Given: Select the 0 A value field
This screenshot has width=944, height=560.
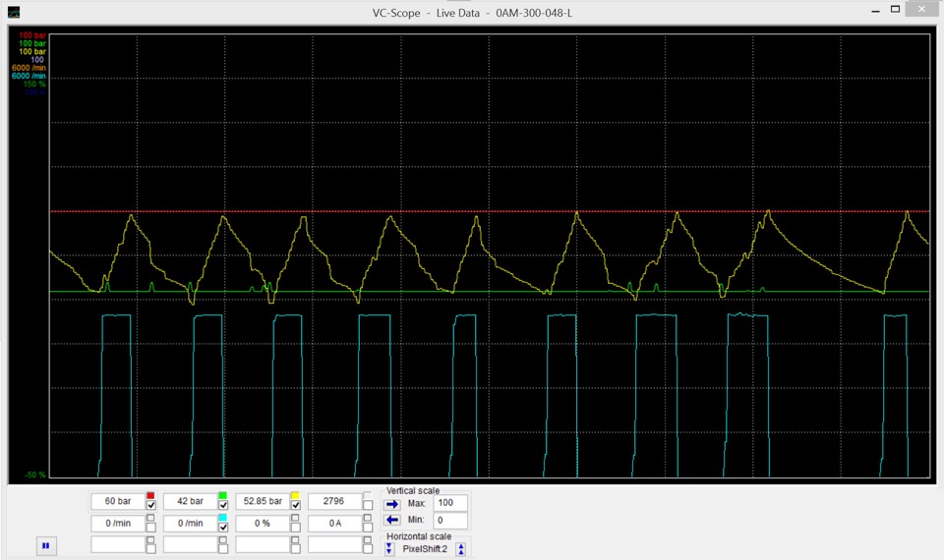Looking at the screenshot, I should click(334, 524).
